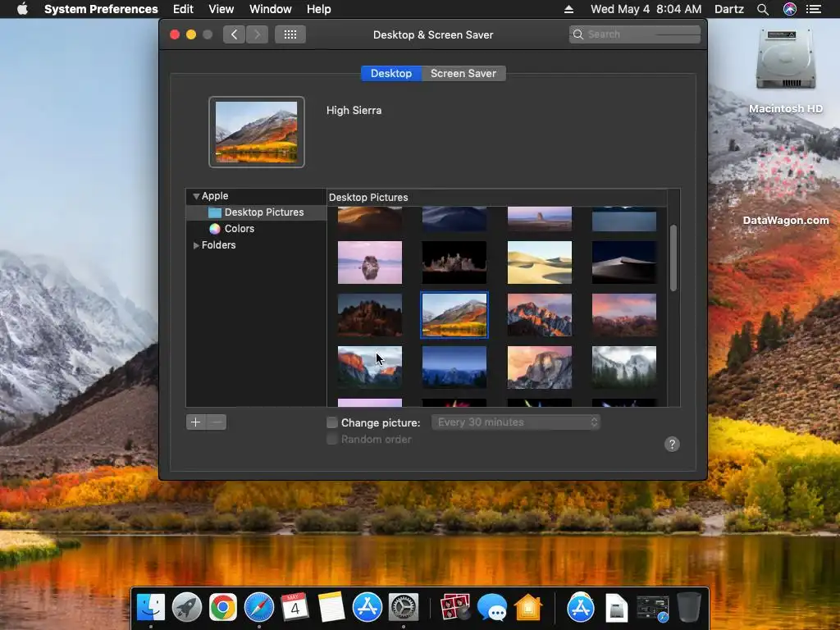Open Google Chrome from the Dock

point(223,607)
